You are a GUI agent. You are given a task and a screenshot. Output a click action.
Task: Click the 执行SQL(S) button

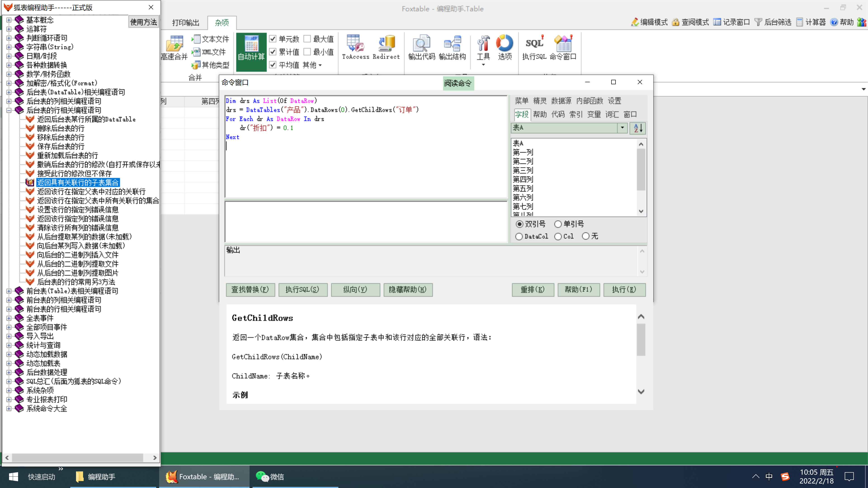click(303, 290)
